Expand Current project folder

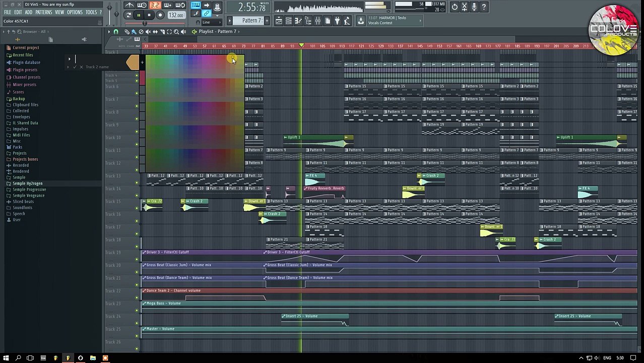(26, 47)
